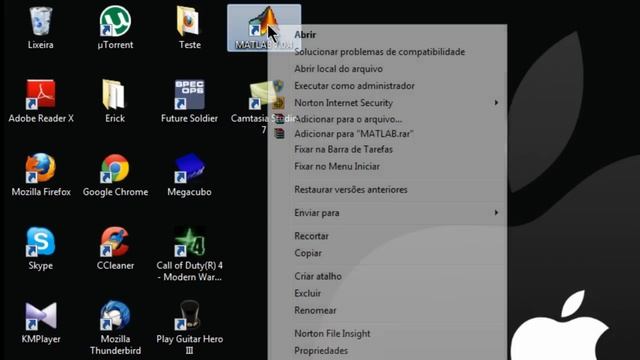Select the µTorrent desktop shortcut
Image resolution: width=640 pixels, height=360 pixels.
coord(115,27)
